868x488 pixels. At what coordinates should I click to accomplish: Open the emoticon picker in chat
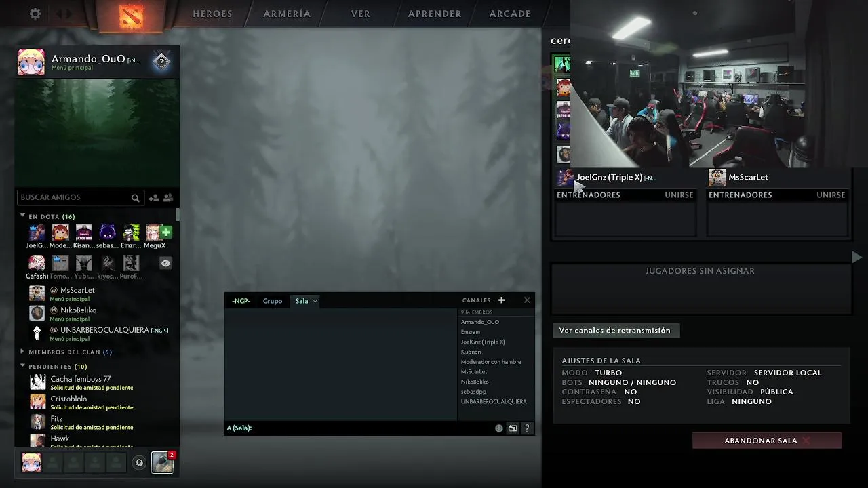499,428
